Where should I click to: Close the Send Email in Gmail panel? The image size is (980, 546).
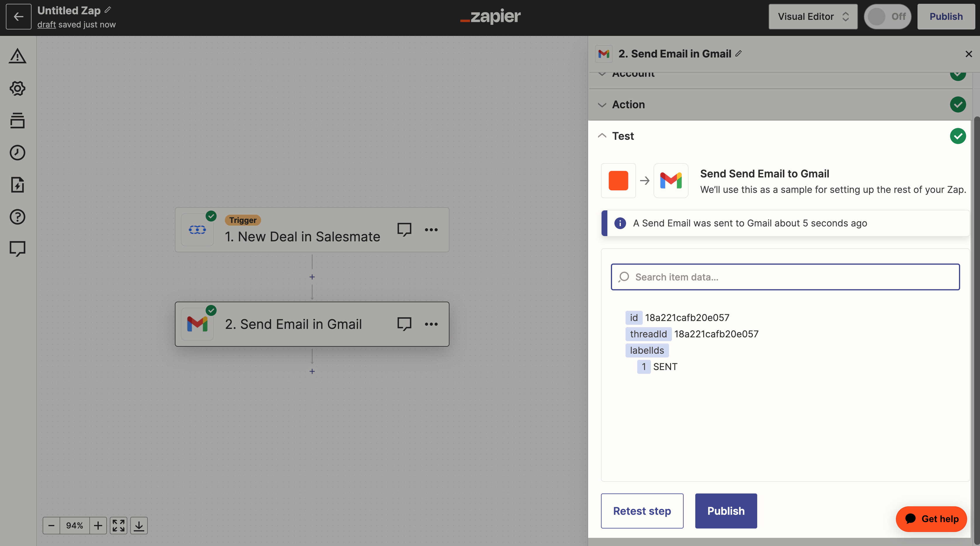pos(969,54)
